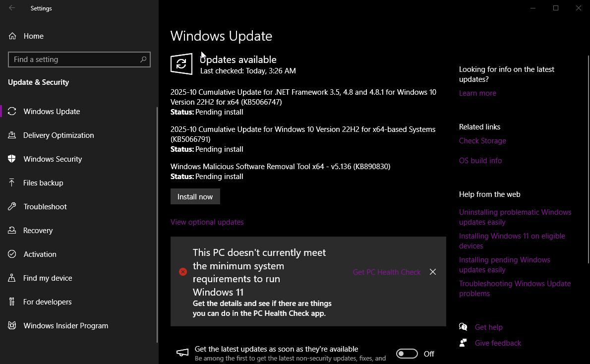Viewport: 590px width, 364px height.
Task: Click the Recovery icon in sidebar
Action: [12, 231]
